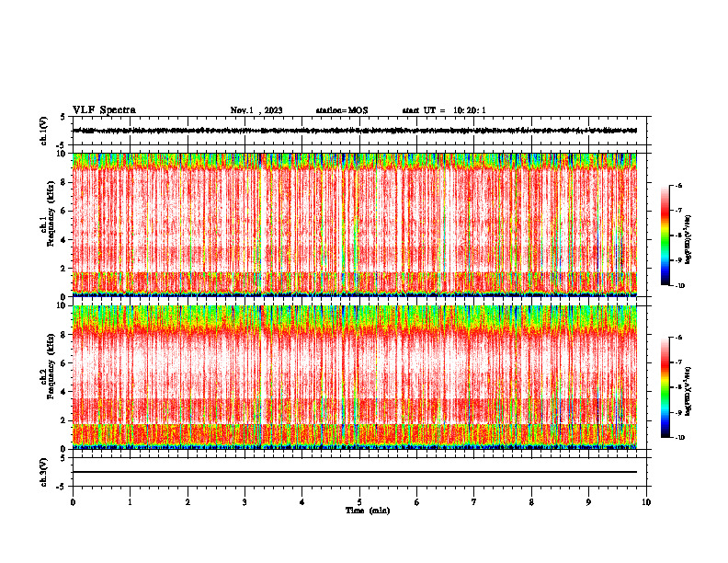Image resolution: width=728 pixels, height=563 pixels.
Task: Click the ch.2 colorbar "-8" tick label
Action: coord(678,387)
